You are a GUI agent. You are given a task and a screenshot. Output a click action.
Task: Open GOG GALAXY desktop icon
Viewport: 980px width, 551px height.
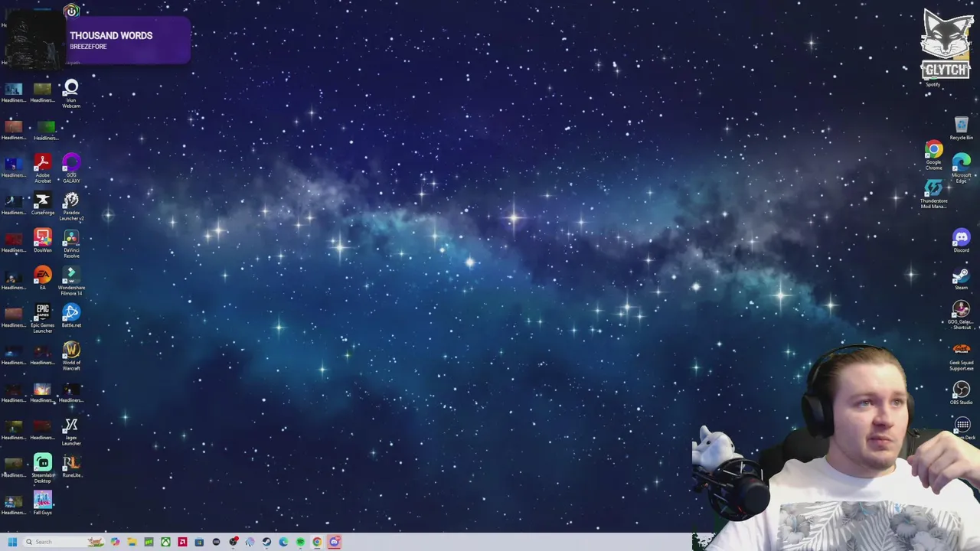(71, 168)
